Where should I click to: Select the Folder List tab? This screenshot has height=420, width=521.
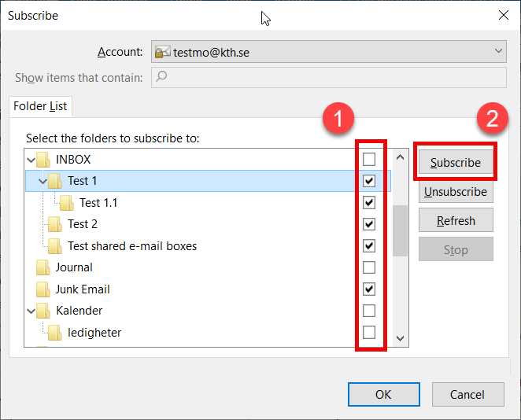[x=40, y=106]
